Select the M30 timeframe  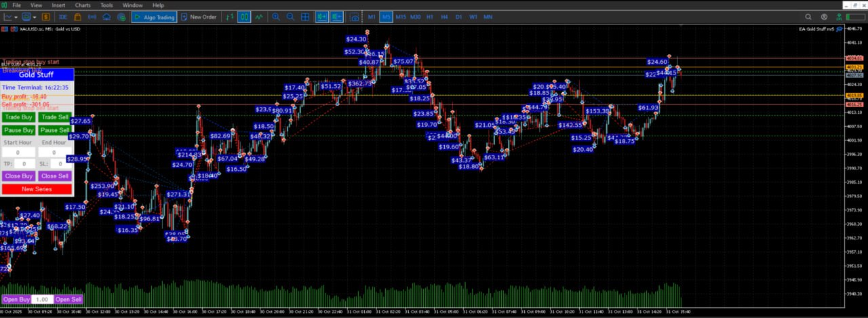(x=416, y=17)
